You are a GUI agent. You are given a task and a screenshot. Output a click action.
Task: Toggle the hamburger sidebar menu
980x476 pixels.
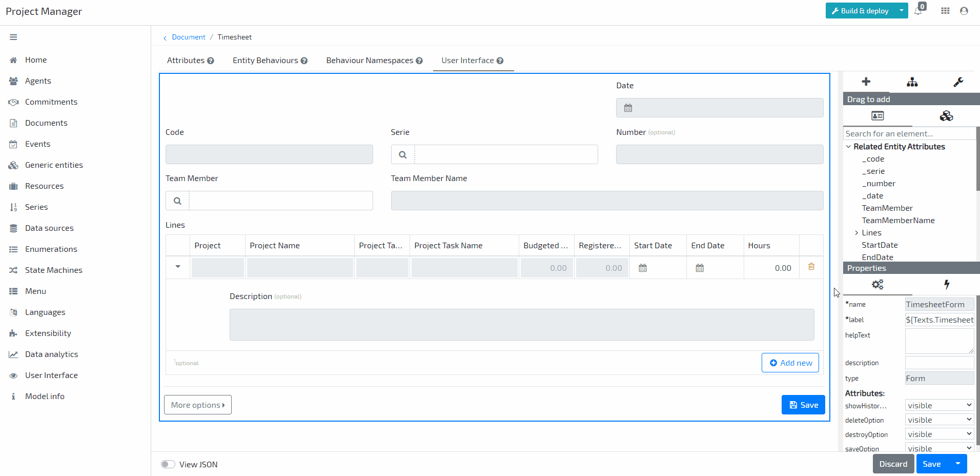pyautogui.click(x=13, y=37)
